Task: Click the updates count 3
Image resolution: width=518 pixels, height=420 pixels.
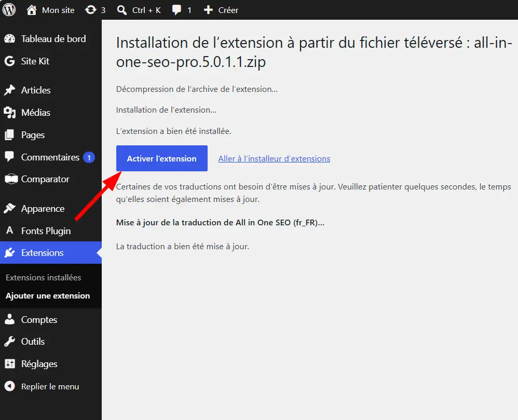Action: pos(103,10)
